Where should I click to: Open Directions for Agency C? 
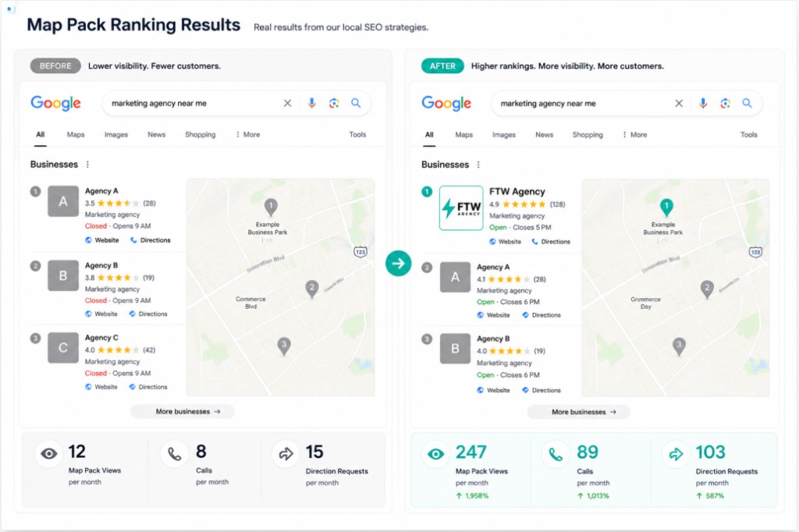pyautogui.click(x=147, y=387)
